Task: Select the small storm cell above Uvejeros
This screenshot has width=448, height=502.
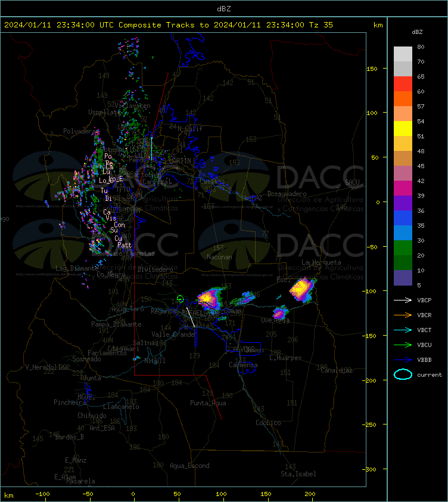Action: point(280,312)
